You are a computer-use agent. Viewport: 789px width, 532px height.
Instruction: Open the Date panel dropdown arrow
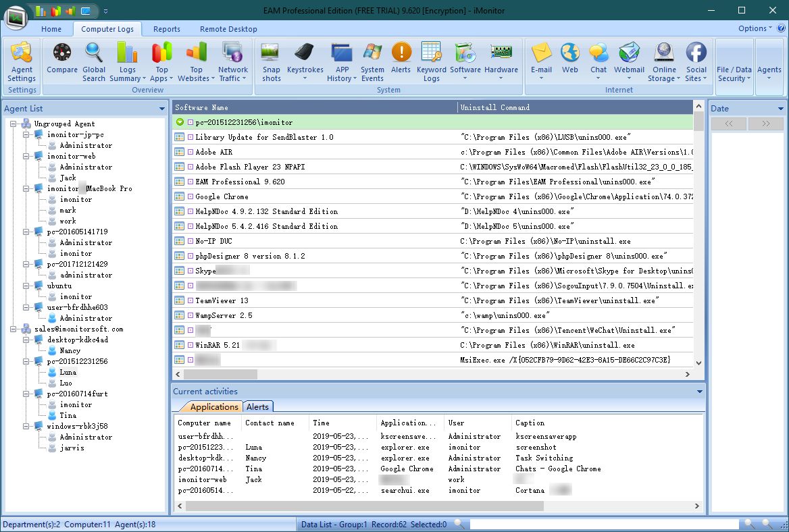point(780,109)
